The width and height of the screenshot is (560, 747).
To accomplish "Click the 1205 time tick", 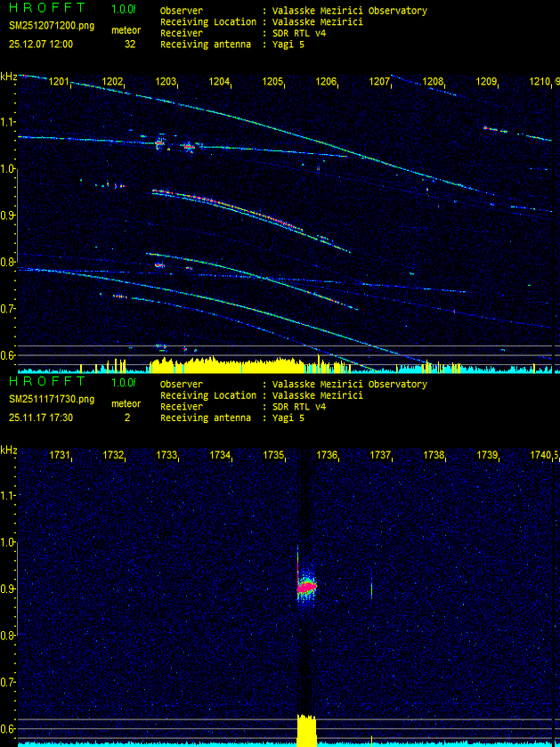I will coord(272,82).
